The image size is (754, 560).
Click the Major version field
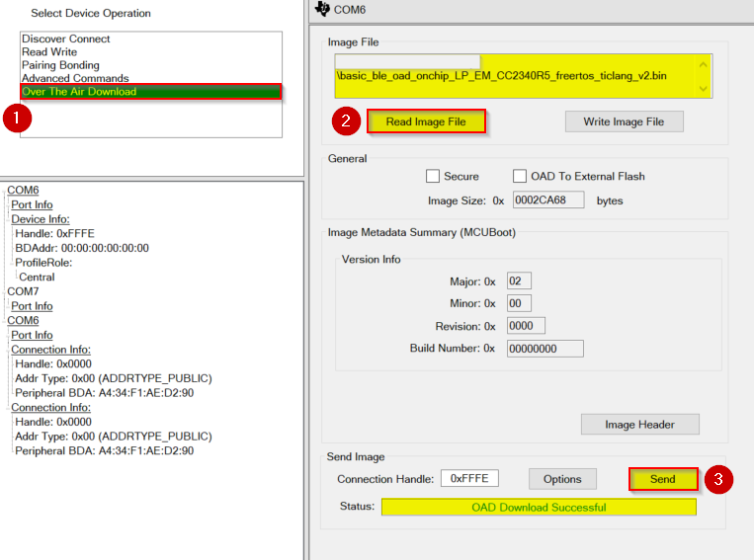pyautogui.click(x=519, y=281)
